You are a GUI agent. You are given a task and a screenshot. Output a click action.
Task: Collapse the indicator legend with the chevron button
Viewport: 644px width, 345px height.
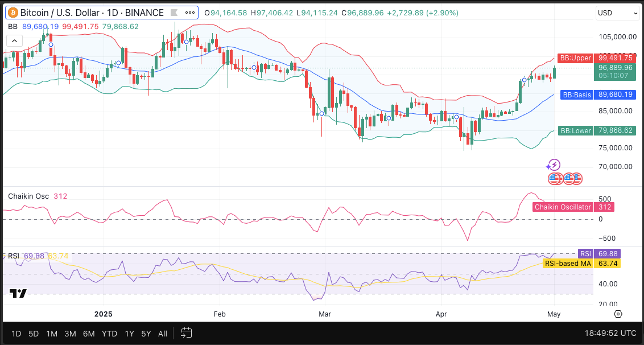pos(14,41)
